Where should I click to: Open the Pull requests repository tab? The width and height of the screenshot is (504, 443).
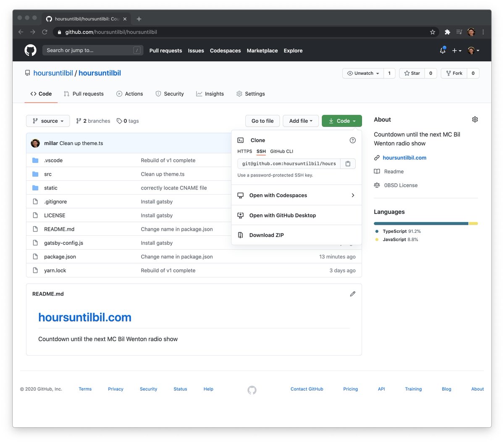coord(84,94)
